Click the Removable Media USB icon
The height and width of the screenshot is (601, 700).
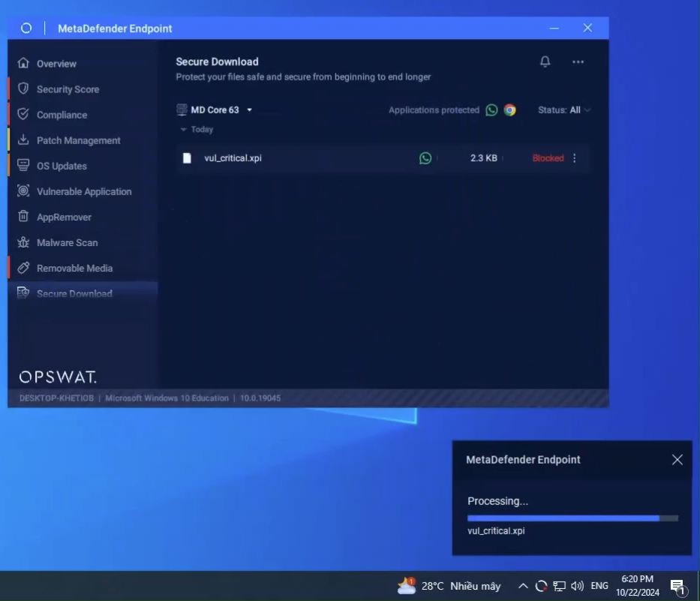[23, 268]
